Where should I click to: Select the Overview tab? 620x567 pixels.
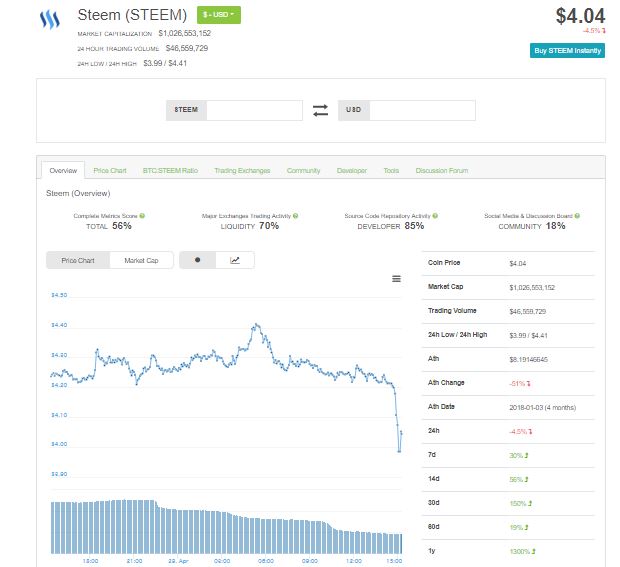63,171
